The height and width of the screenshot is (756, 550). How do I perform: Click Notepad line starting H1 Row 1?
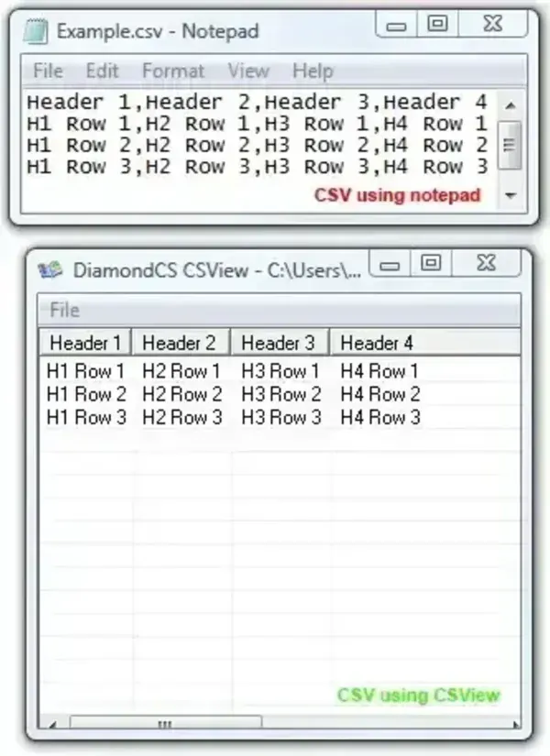coord(257,124)
